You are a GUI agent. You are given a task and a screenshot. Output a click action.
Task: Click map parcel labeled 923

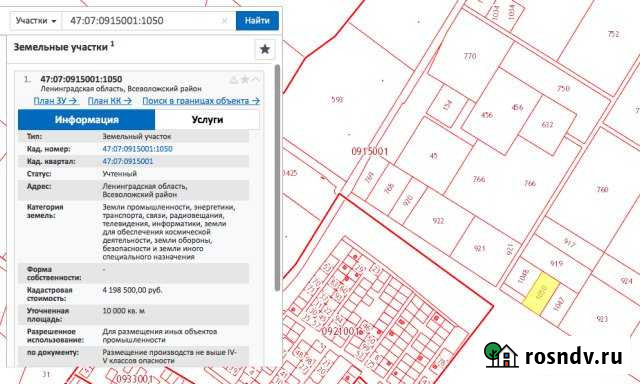(602, 319)
